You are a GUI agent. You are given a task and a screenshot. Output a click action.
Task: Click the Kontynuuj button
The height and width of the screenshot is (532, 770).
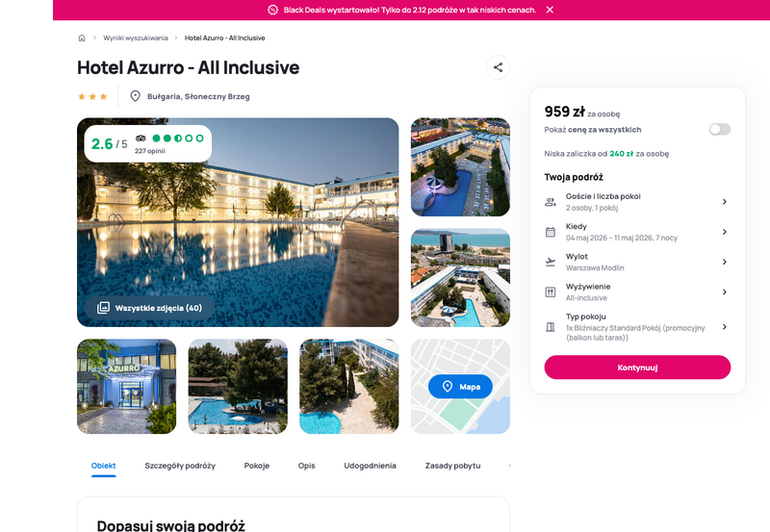(x=637, y=367)
